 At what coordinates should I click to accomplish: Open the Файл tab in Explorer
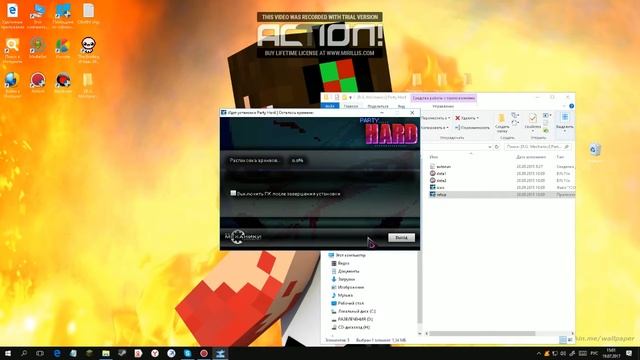(x=330, y=106)
